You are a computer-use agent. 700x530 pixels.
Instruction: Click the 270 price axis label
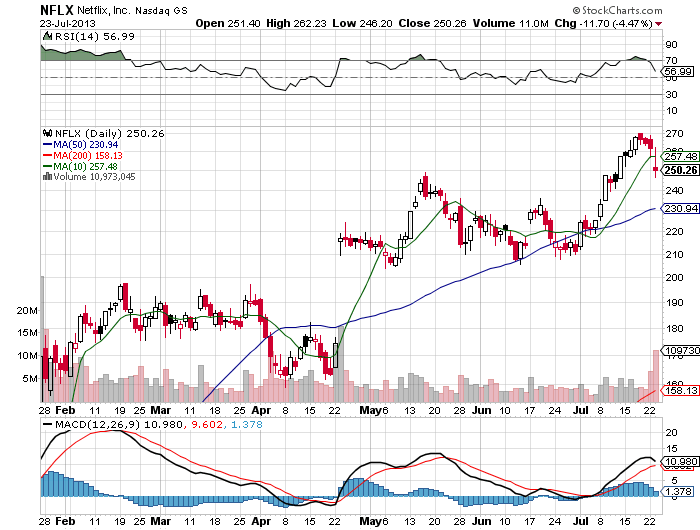674,134
